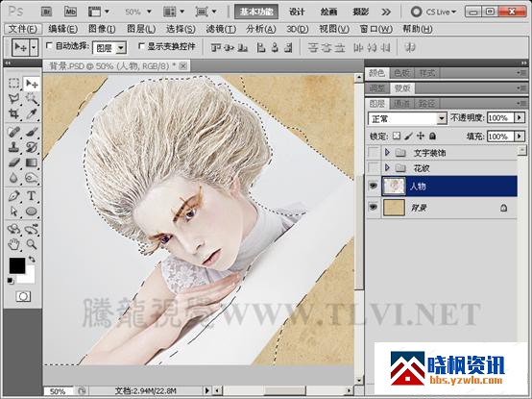The height and width of the screenshot is (399, 532).
Task: Select the Hand tool
Action: point(13,244)
